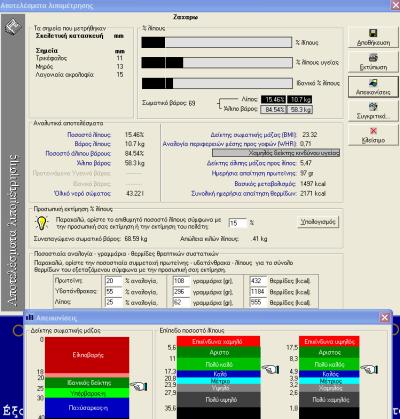Click the red X Close icon
Screen dimensions: 400x419
373,131
